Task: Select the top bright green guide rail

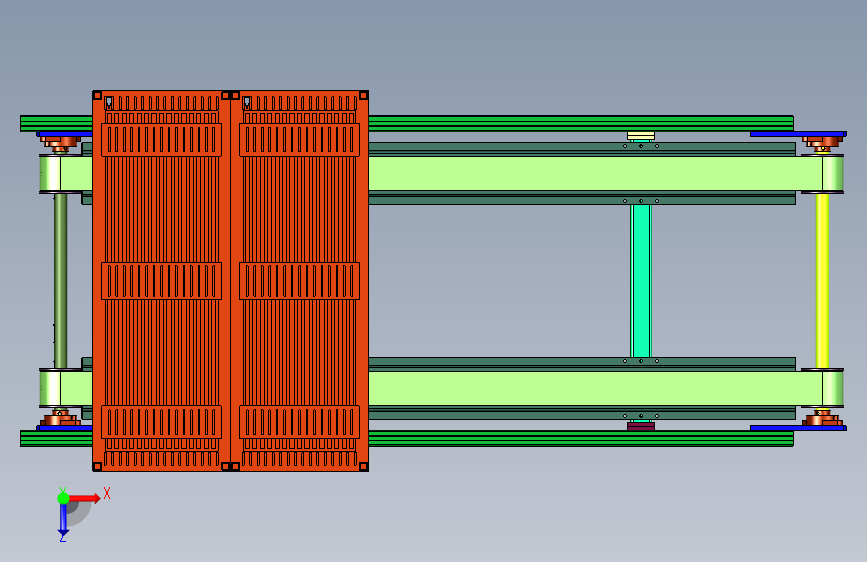Action: coord(581,123)
